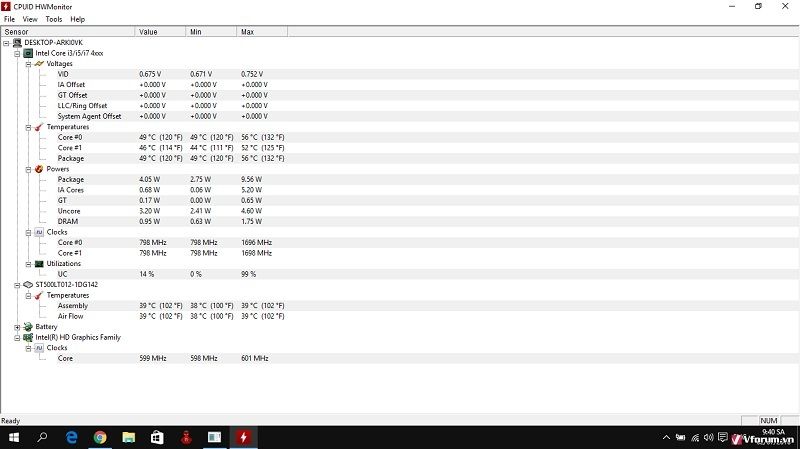Click the Voltages lightning icon
Viewport: 800px width, 449px height.
coord(39,64)
